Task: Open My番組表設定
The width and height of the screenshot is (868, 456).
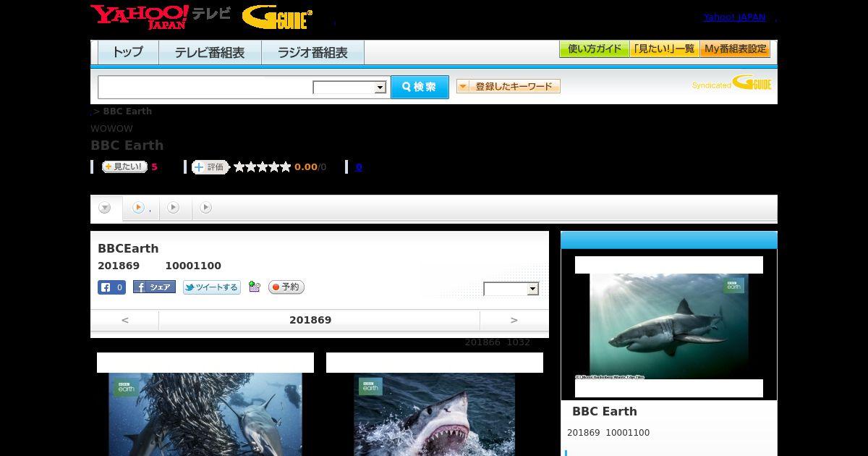Action: tap(735, 49)
